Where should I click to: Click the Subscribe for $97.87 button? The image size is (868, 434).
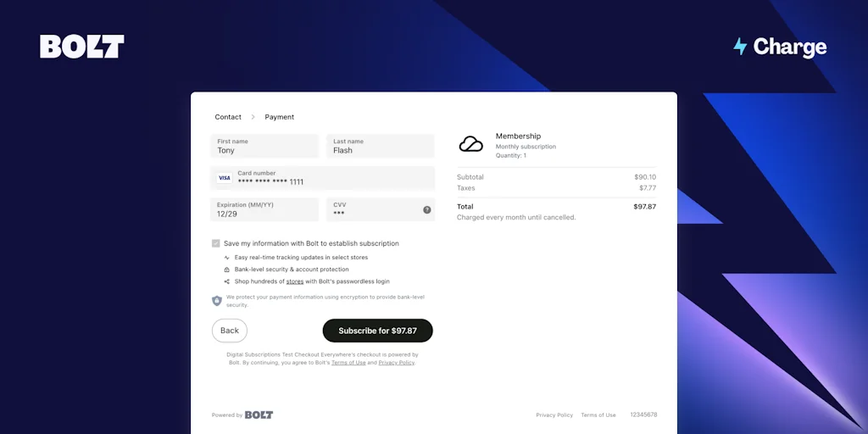pos(377,331)
